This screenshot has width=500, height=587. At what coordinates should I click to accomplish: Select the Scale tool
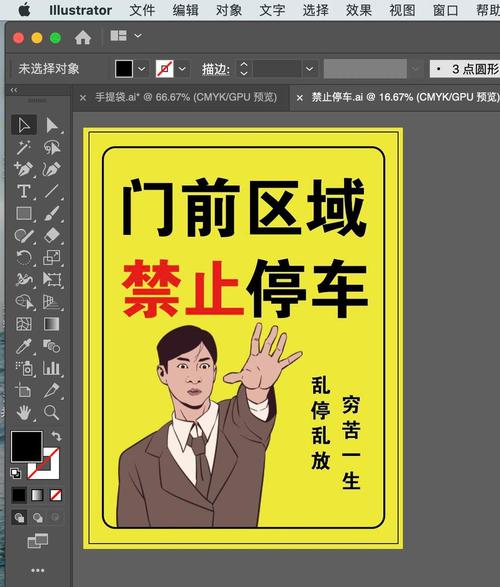pos(52,258)
